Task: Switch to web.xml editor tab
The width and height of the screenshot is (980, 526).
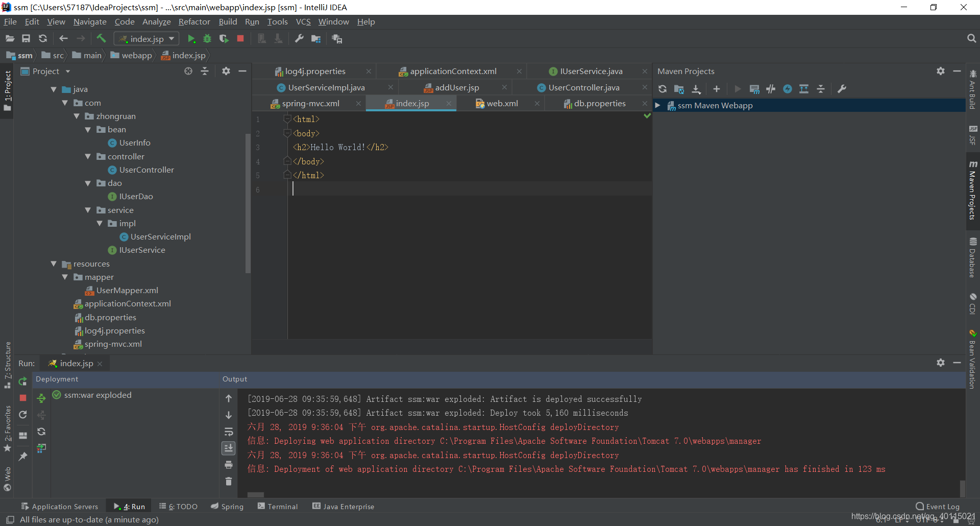Action: [502, 104]
